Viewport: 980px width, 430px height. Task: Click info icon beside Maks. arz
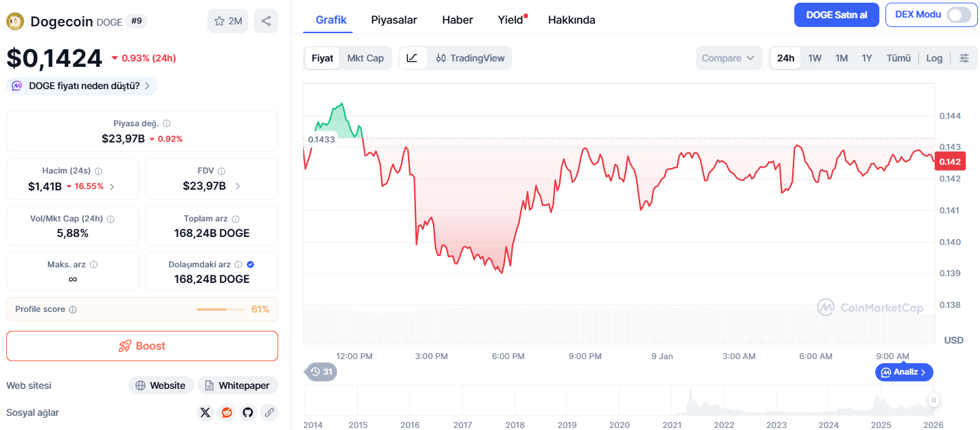(94, 265)
